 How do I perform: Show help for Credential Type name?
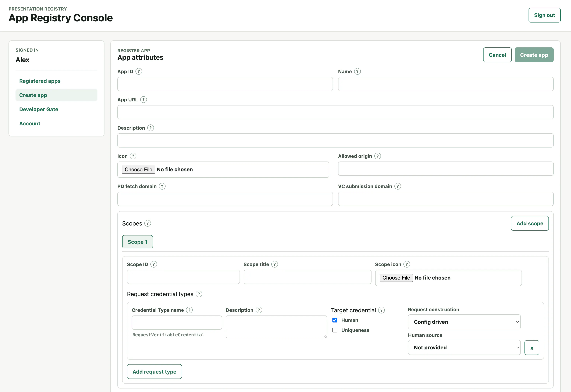point(189,310)
